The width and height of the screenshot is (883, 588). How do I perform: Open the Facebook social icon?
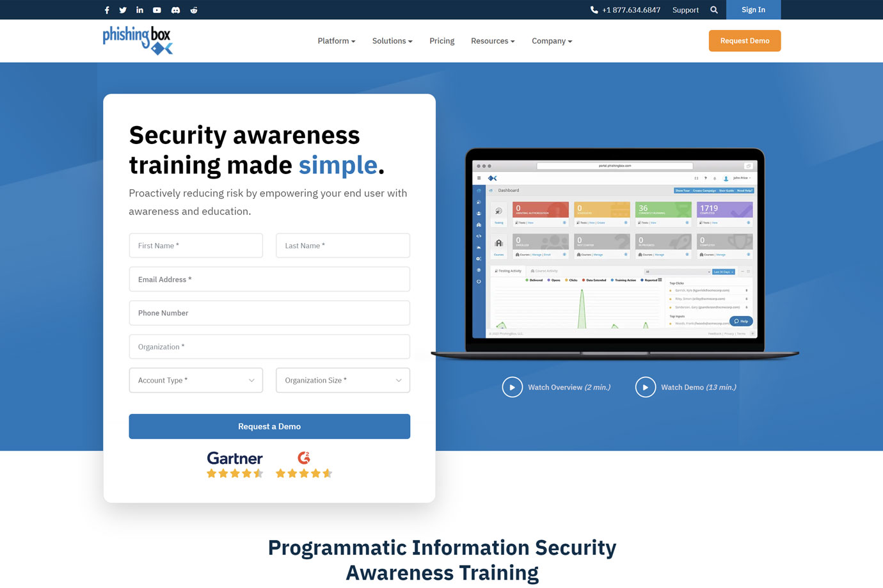tap(107, 10)
